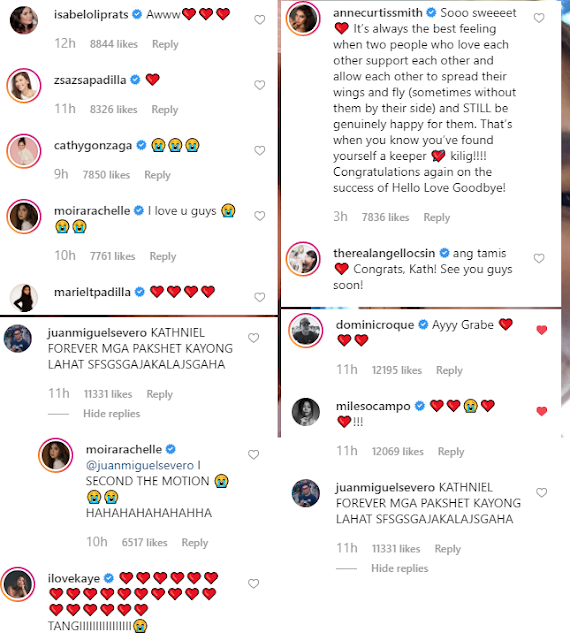Like annecurtissmith's long comment
Image resolution: width=570 pixels, height=640 pixels.
pos(539,18)
